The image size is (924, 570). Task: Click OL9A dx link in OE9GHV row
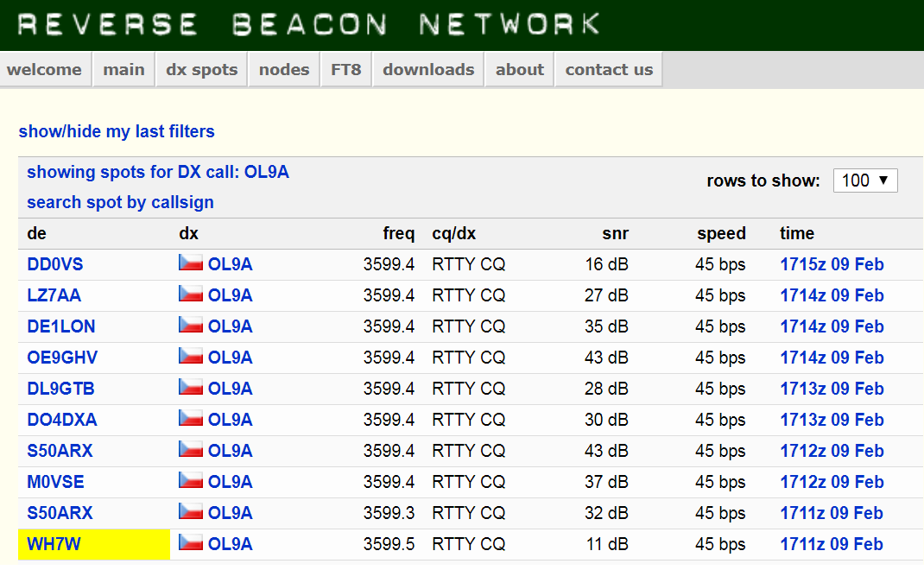(230, 358)
